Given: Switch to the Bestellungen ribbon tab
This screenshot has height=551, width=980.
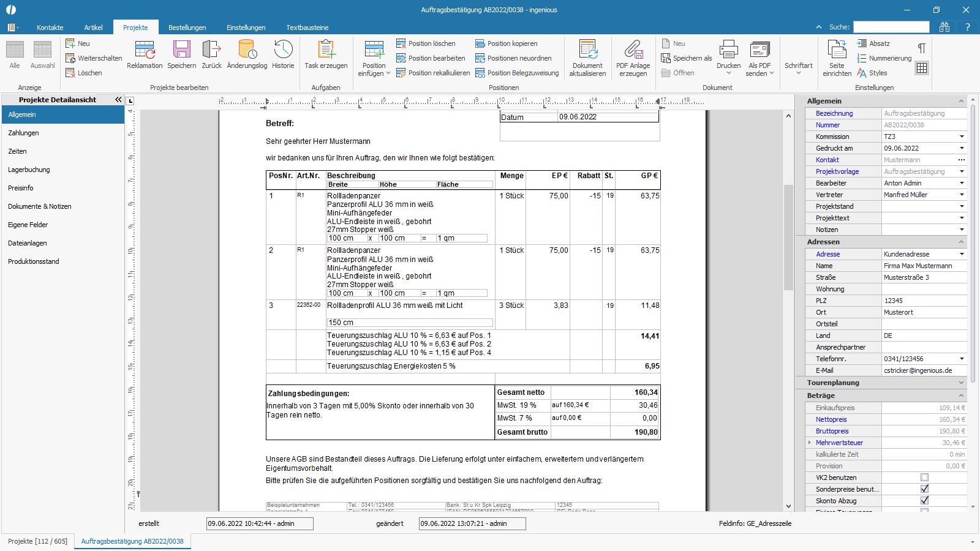Looking at the screenshot, I should coord(187,28).
